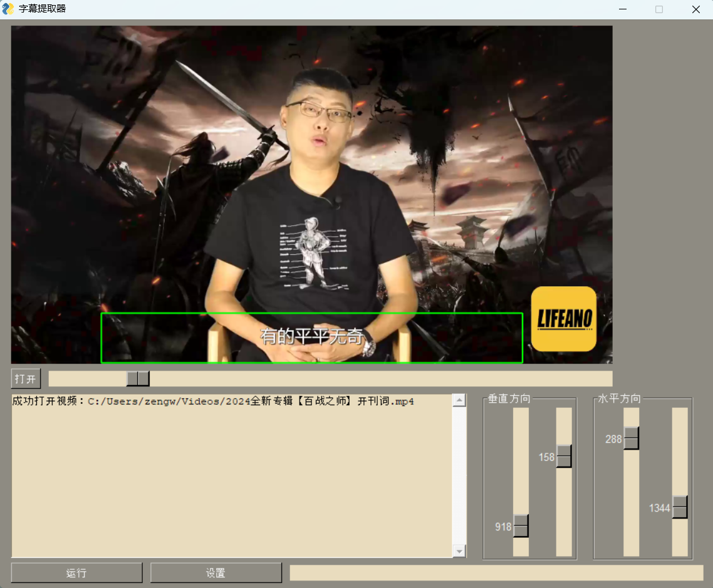Click the horizontal slider handle at 1344
Viewport: 713px width, 588px height.
(680, 507)
